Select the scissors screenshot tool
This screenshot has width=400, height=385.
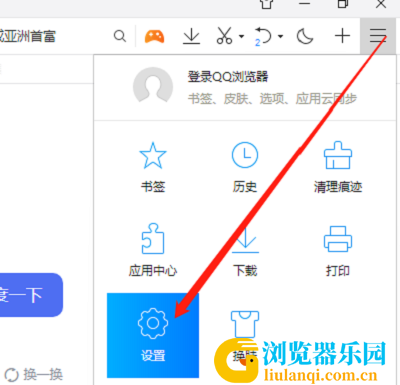coord(224,36)
